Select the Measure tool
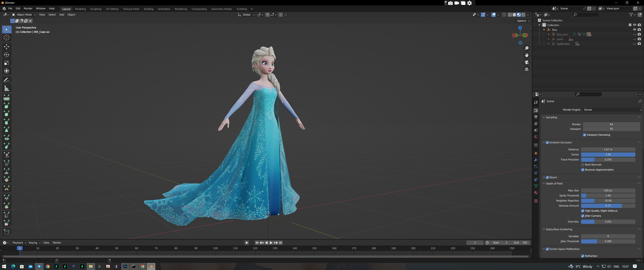644x270 pixels. 7,88
